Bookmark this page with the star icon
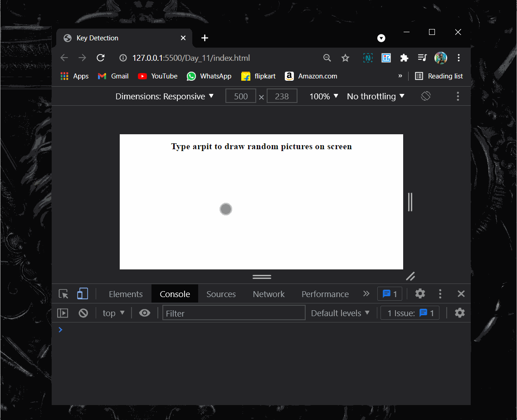The width and height of the screenshot is (517, 420). pyautogui.click(x=345, y=58)
